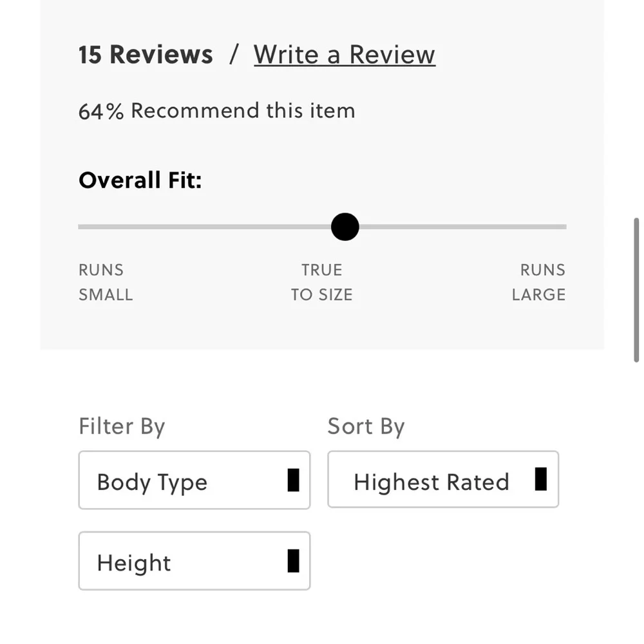Click the Body Type dropdown arrow icon

[293, 480]
